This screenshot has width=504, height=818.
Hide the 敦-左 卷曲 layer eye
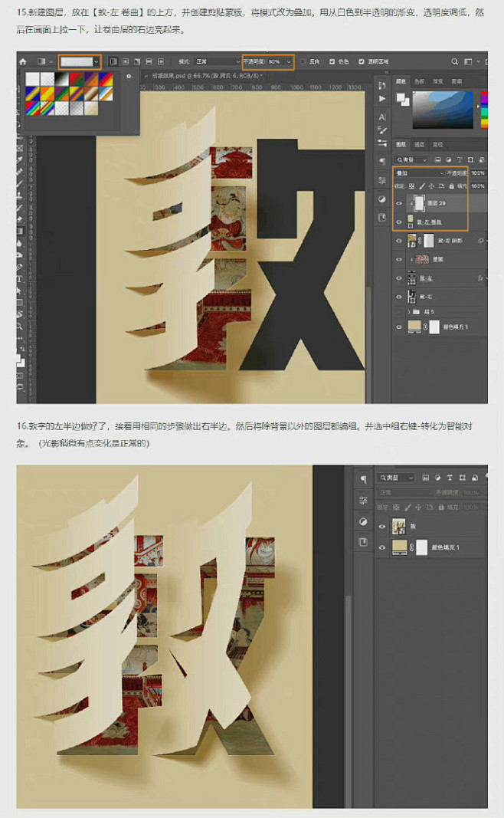click(x=399, y=222)
